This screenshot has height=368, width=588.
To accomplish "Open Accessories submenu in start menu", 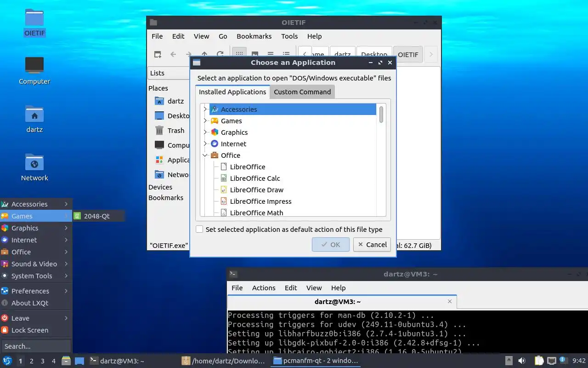I will tap(36, 204).
